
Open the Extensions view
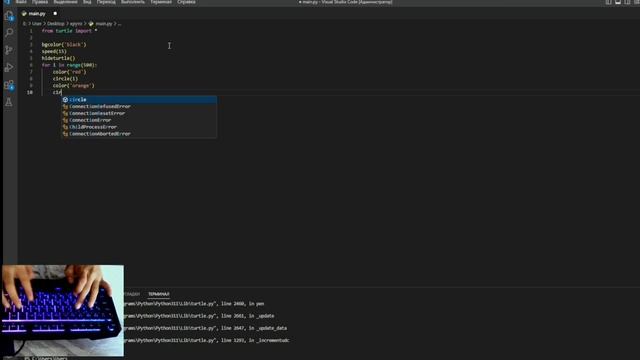(9, 85)
